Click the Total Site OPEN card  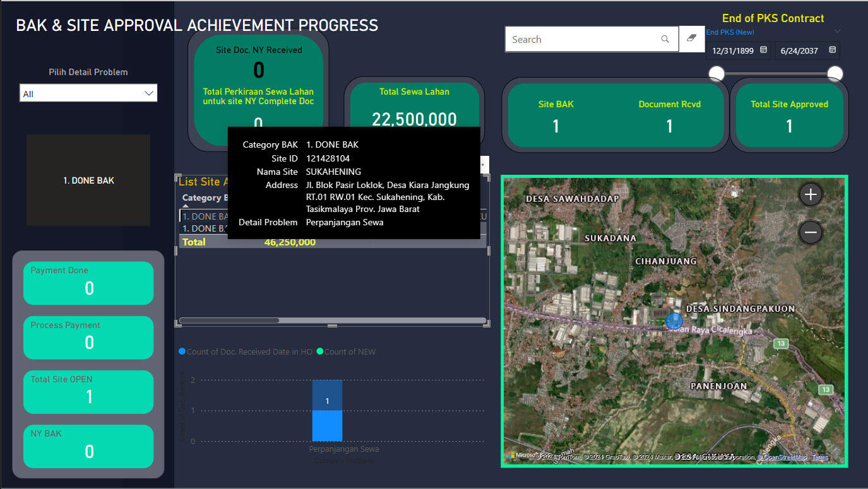[88, 392]
